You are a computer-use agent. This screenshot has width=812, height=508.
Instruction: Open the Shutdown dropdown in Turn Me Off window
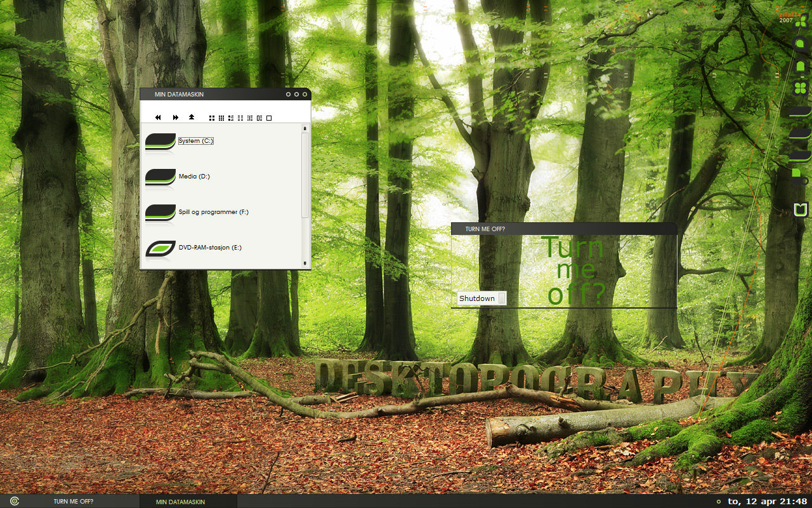(x=482, y=298)
